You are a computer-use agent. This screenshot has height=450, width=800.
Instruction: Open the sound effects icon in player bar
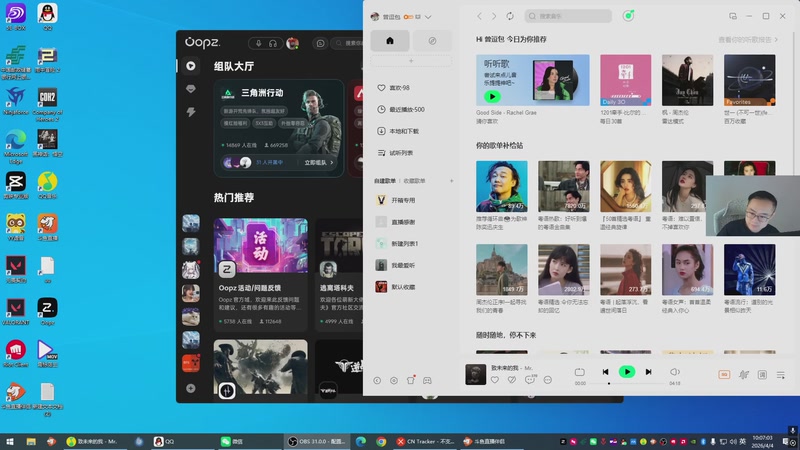pyautogui.click(x=744, y=375)
